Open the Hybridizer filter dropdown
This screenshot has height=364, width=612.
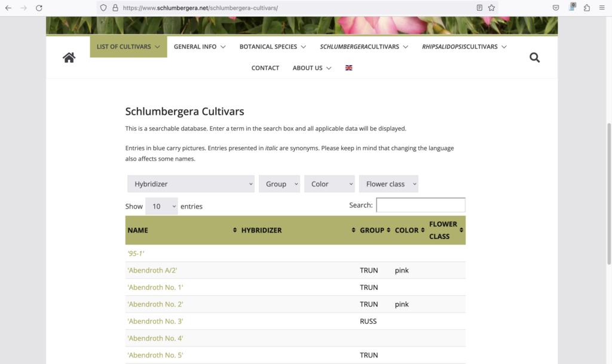coord(191,184)
